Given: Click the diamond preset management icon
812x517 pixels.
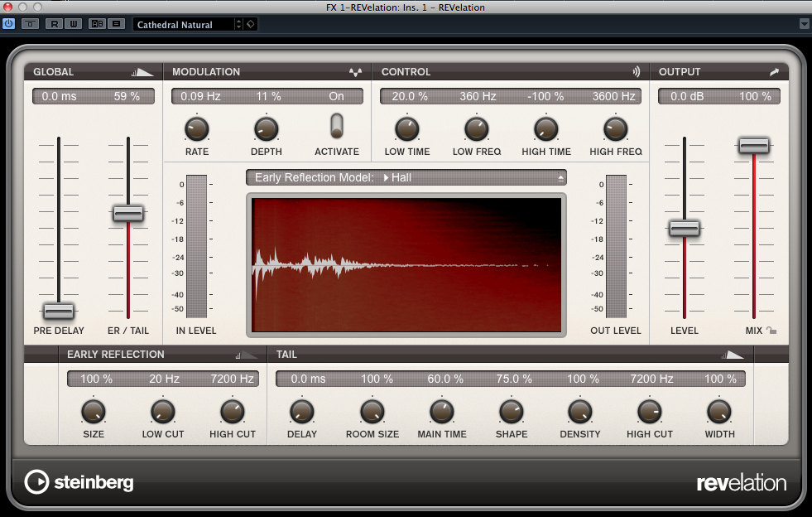Looking at the screenshot, I should point(251,24).
